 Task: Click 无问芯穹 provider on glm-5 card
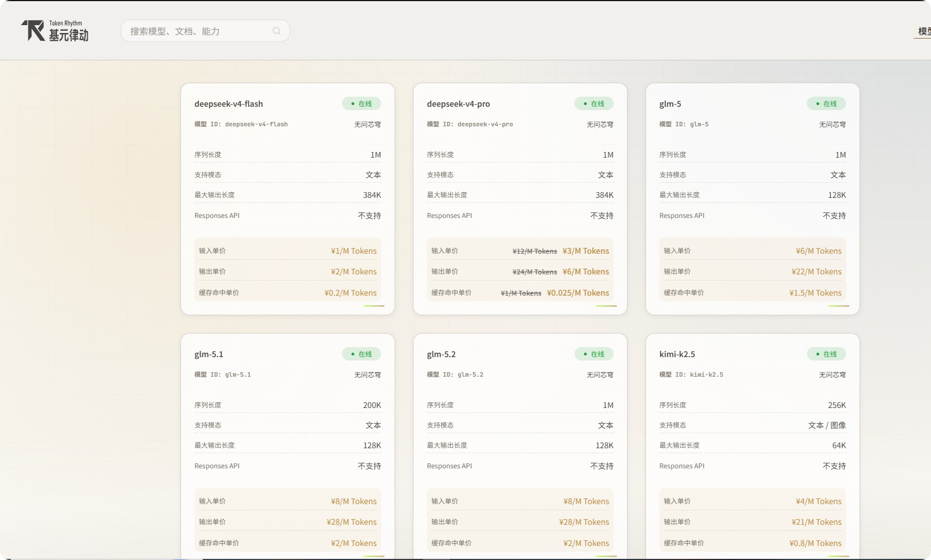832,124
